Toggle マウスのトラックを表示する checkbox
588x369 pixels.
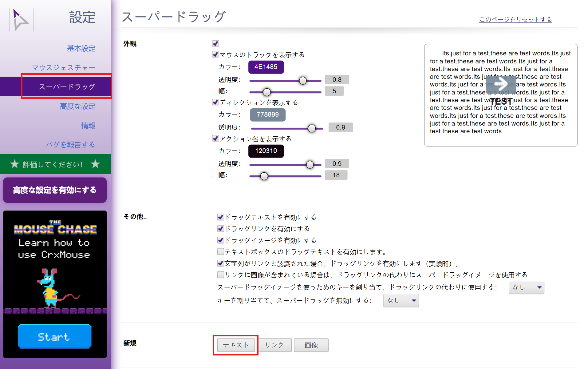coord(215,54)
